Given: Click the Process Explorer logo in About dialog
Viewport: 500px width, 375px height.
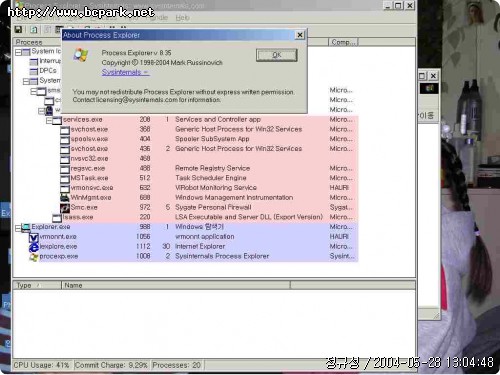Looking at the screenshot, I should (x=81, y=55).
